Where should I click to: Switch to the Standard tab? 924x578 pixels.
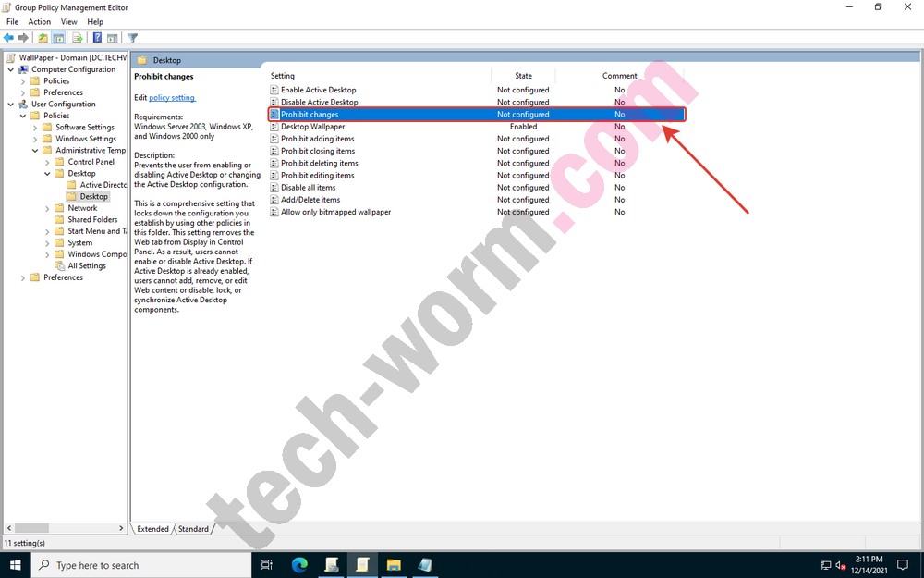point(193,529)
